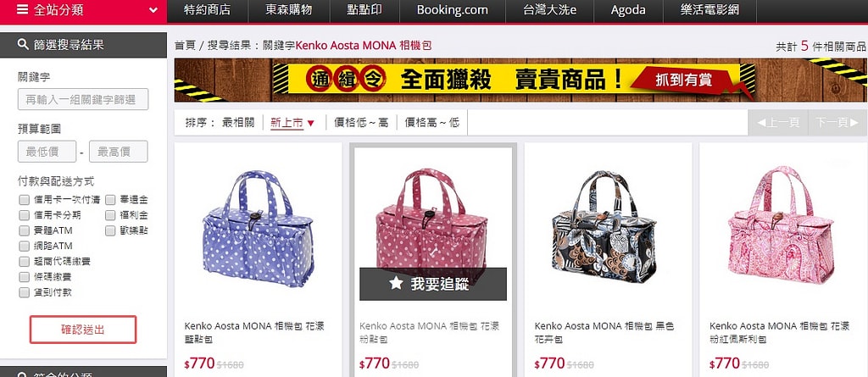The width and height of the screenshot is (868, 377).
Task: Click the magnifier icon in 篩選搜尋結果
Action: (x=23, y=44)
